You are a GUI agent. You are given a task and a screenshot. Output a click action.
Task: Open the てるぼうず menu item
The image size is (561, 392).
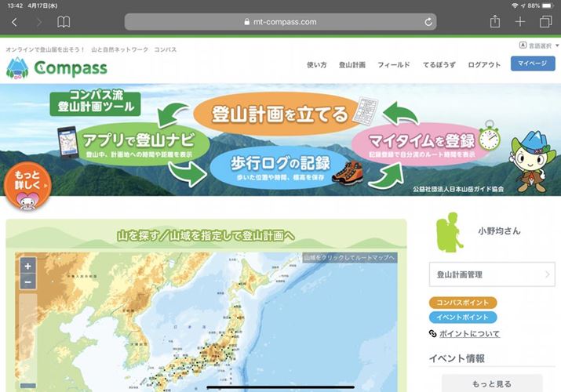click(439, 64)
